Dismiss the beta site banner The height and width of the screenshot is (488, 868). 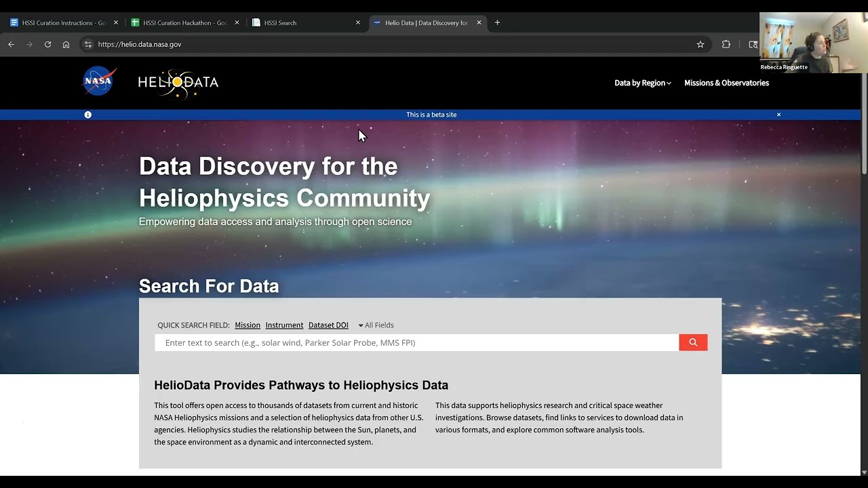coord(778,115)
